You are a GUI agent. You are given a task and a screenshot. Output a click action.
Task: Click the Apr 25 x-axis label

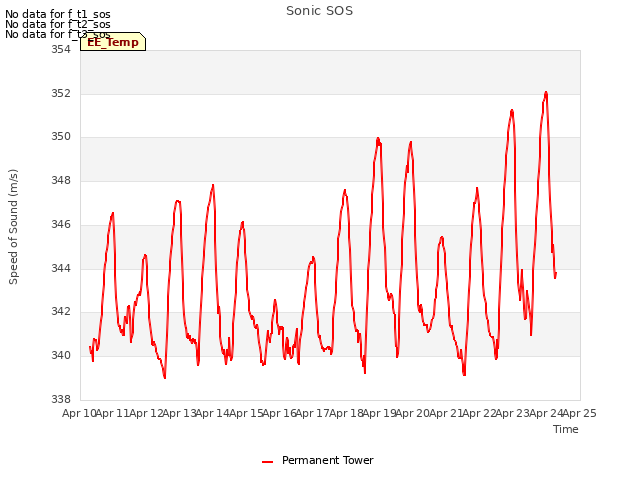(580, 413)
